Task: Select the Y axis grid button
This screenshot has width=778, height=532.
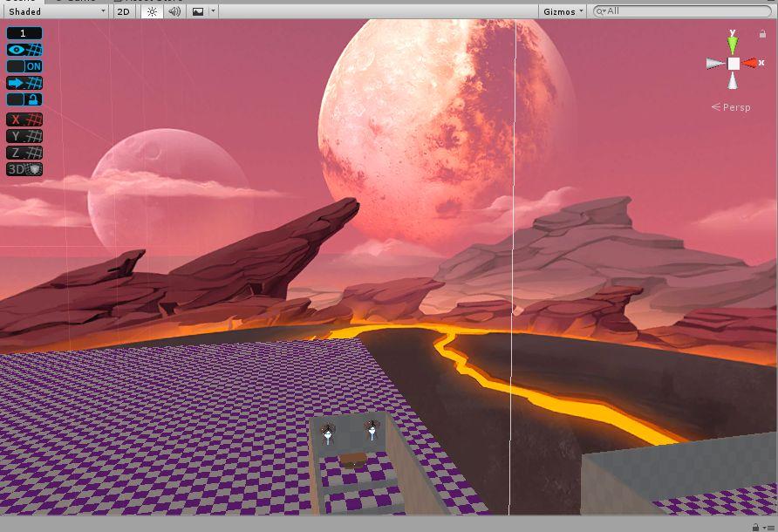Action: [24, 136]
